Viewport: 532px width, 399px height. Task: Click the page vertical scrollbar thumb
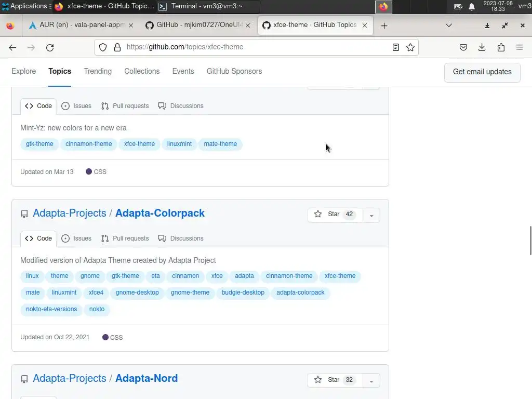pos(530,240)
